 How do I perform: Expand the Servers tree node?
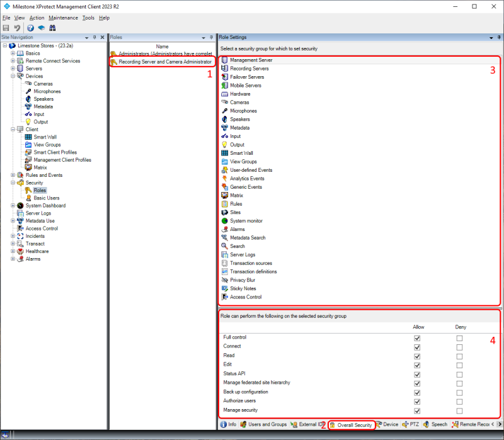pyautogui.click(x=13, y=69)
